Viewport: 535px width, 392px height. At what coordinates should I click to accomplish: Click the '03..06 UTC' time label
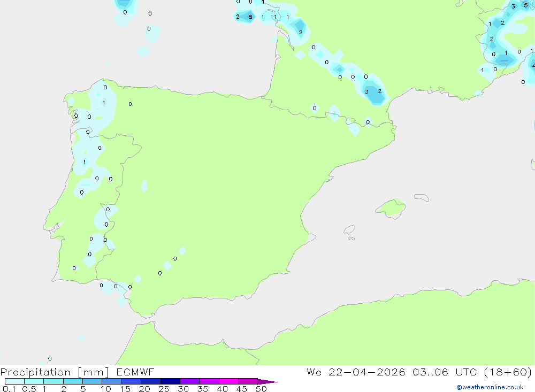(444, 372)
